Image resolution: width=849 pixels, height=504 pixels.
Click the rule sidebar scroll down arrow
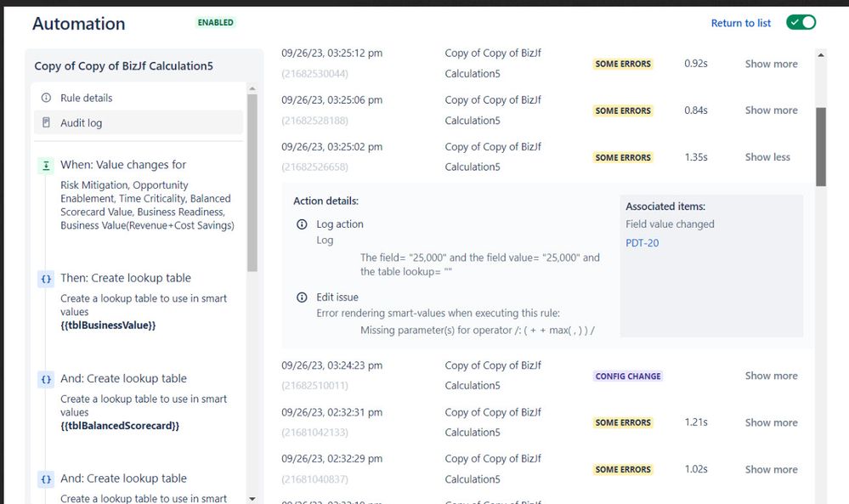tap(252, 499)
